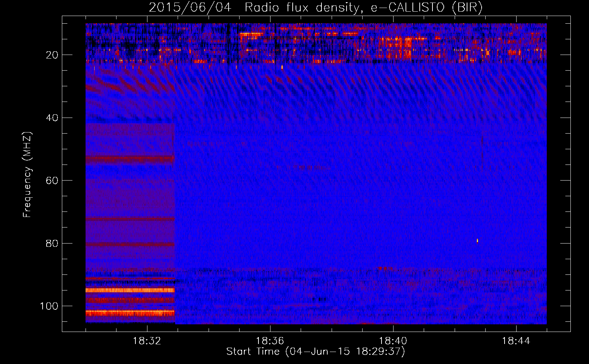Screen dimensions: 589x364
Task: Select the 18:44 time tick label
Action: [x=516, y=341]
